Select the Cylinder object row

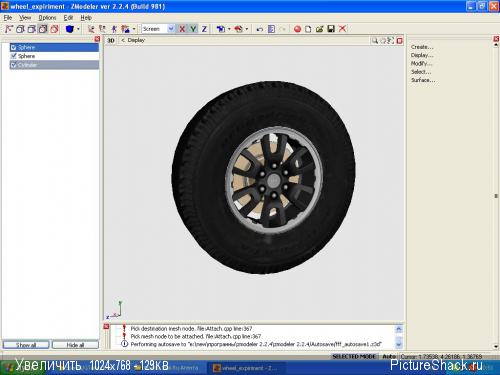click(x=54, y=65)
